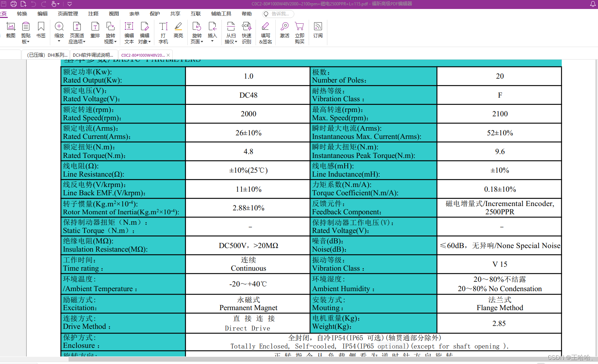This screenshot has height=364, width=598.
Task: Click the '2000' rated speed value
Action: 248,114
